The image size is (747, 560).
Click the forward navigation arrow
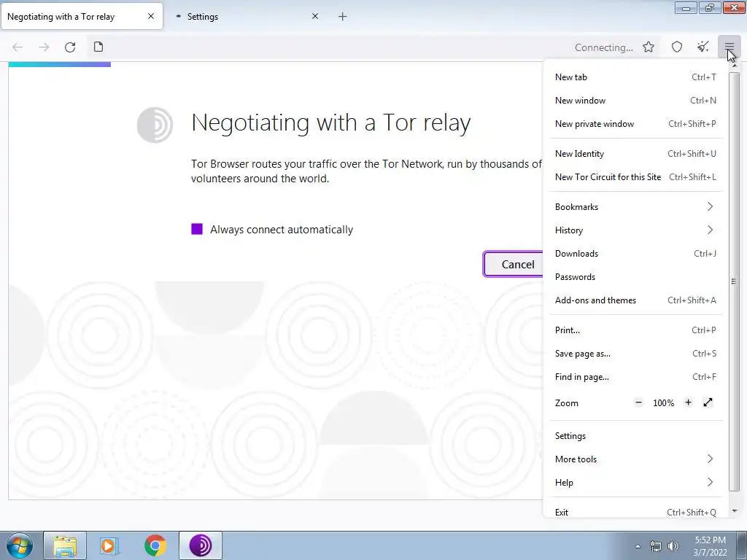[44, 47]
